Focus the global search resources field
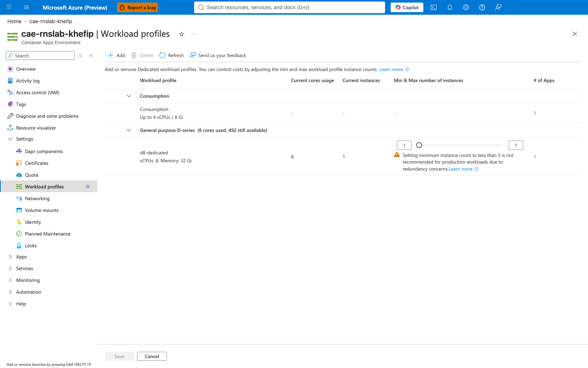 tap(290, 7)
